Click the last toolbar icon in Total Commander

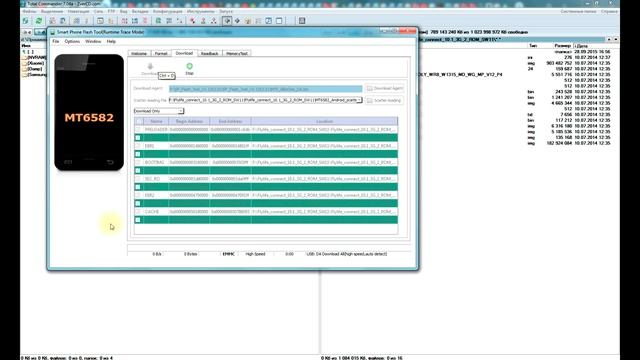point(302,20)
